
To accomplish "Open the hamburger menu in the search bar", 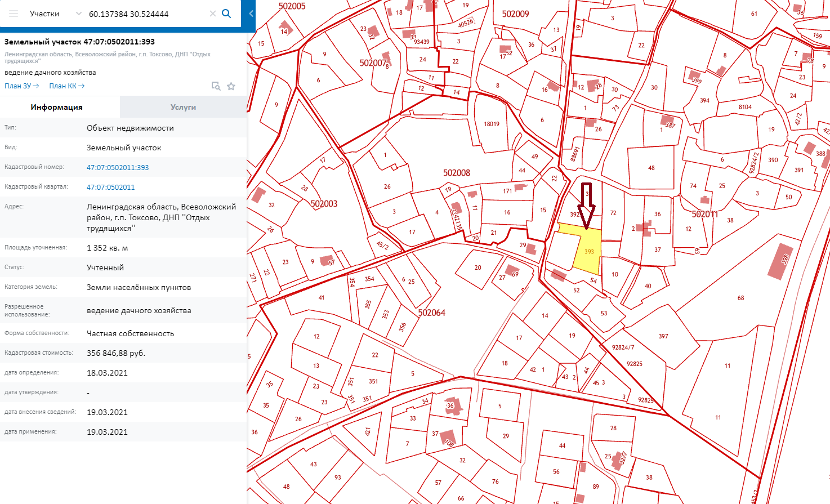I will (14, 14).
